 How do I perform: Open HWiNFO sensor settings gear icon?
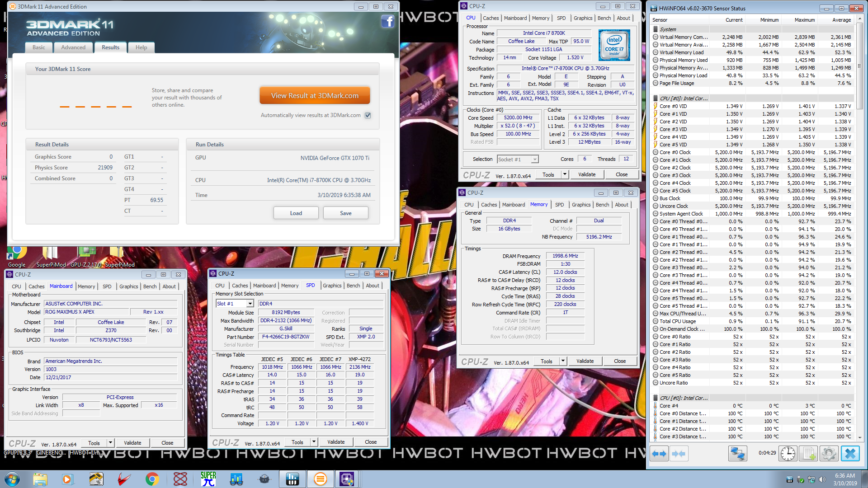(829, 453)
